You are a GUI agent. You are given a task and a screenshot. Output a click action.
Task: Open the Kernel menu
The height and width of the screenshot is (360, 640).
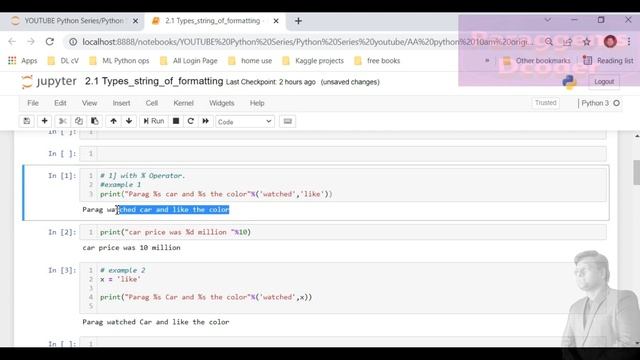(183, 103)
